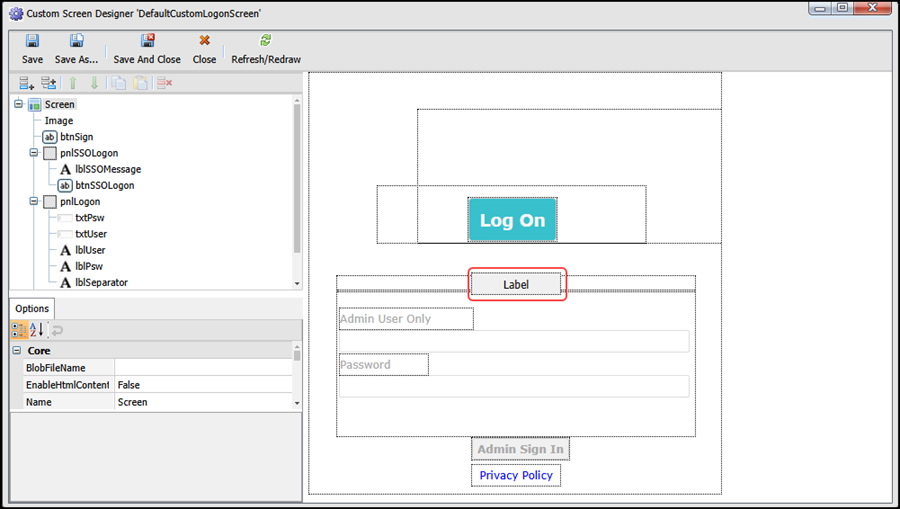Click the Log On button on canvas
The width and height of the screenshot is (900, 509).
click(512, 220)
